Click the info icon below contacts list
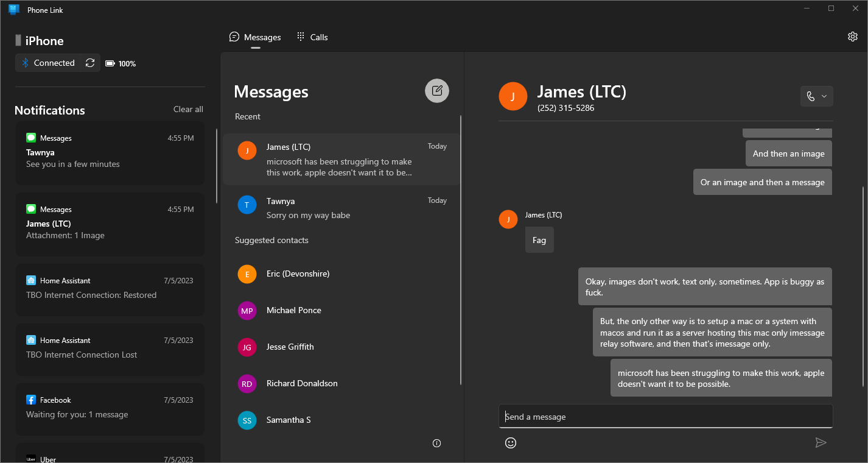868x463 pixels. [436, 444]
